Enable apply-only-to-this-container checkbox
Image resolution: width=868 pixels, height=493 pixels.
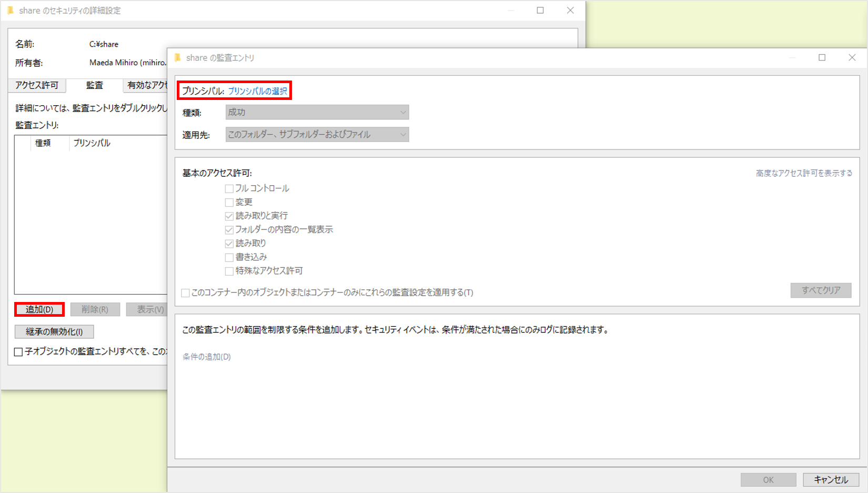(185, 293)
